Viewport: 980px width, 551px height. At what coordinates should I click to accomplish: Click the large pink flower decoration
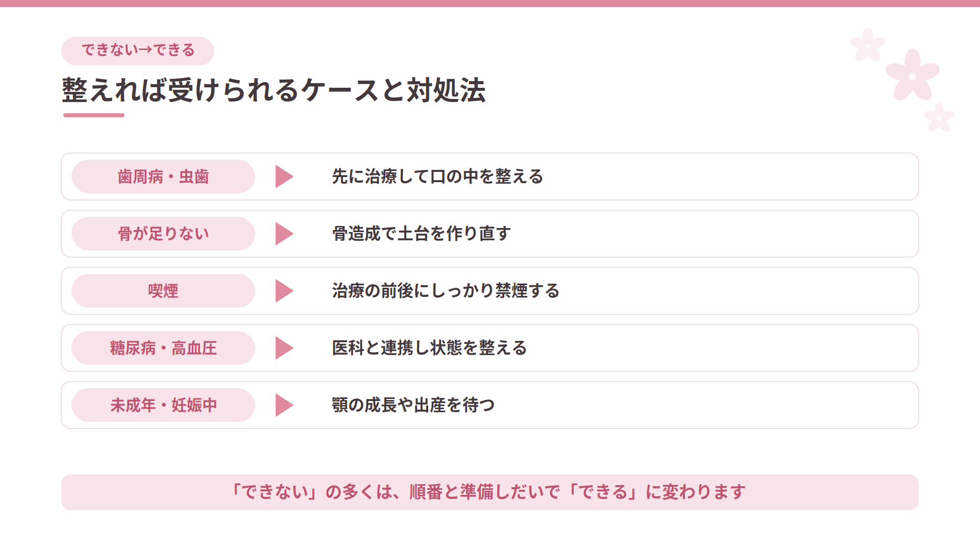(x=913, y=76)
